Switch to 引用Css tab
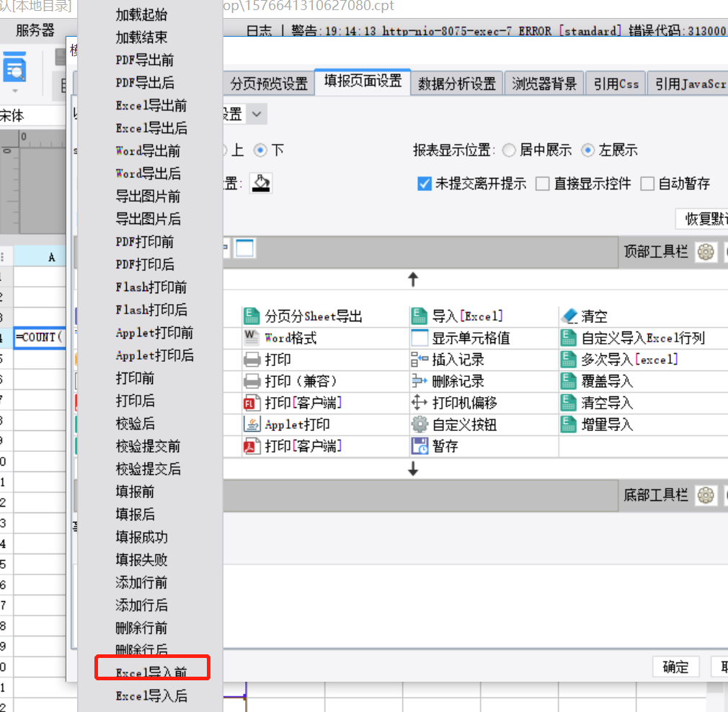The image size is (728, 712). tap(616, 84)
